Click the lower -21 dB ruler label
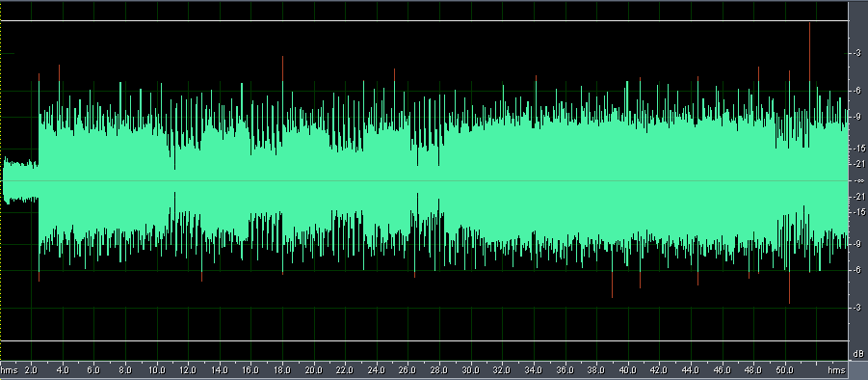Image resolution: width=868 pixels, height=380 pixels. tap(858, 197)
